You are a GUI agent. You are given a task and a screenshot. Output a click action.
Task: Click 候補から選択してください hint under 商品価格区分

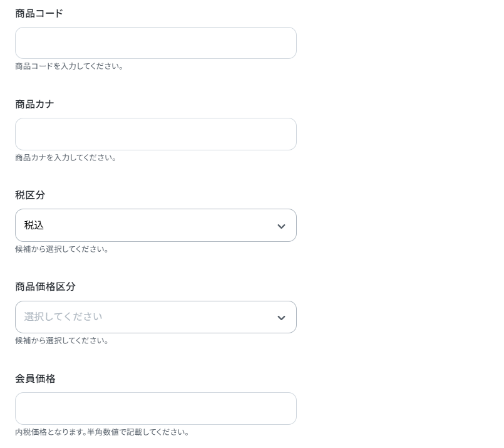pyautogui.click(x=62, y=341)
